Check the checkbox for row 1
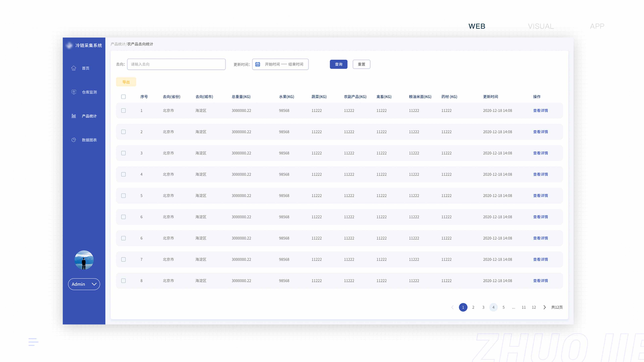The width and height of the screenshot is (644, 362). [123, 110]
